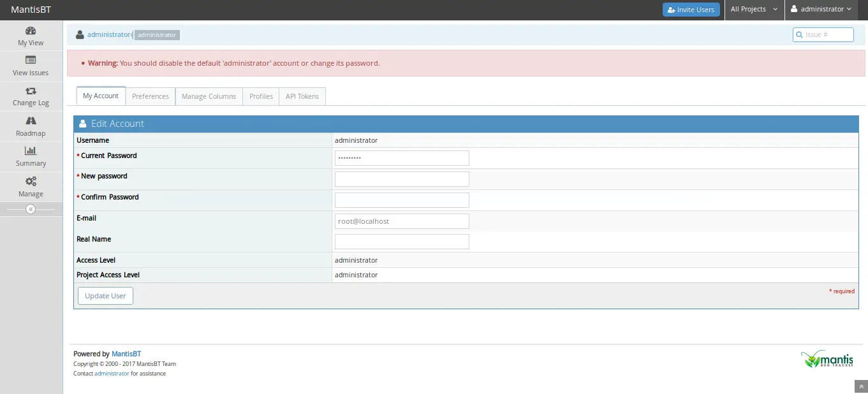Viewport: 868px width, 394px height.
Task: Open the API Tokens tab
Action: (302, 96)
